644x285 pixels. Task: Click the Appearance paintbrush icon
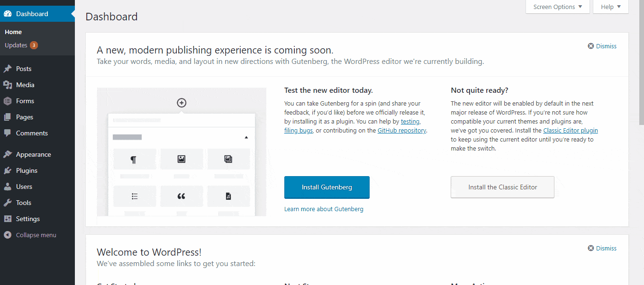[8, 154]
